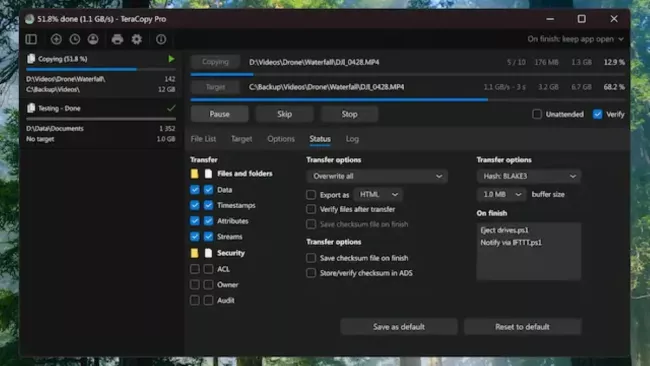The image size is (650, 366).
Task: Click the add new transfer plus icon
Action: (56, 39)
